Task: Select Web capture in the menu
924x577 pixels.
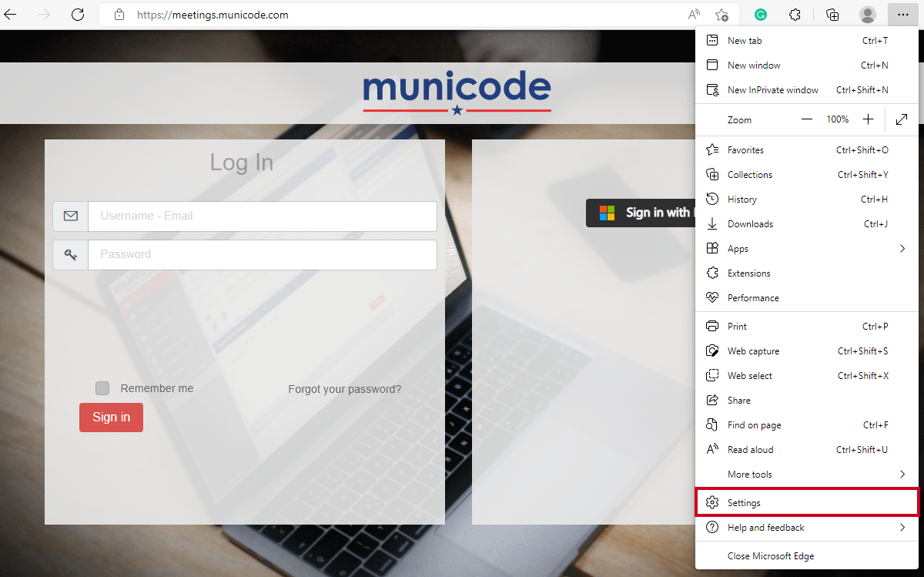Action: 806,351
